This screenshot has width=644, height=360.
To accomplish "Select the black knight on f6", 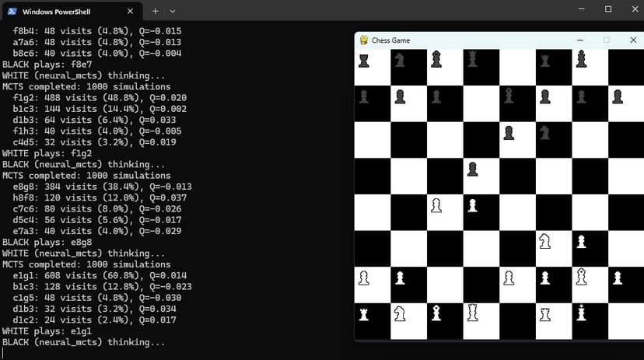I will (x=544, y=133).
